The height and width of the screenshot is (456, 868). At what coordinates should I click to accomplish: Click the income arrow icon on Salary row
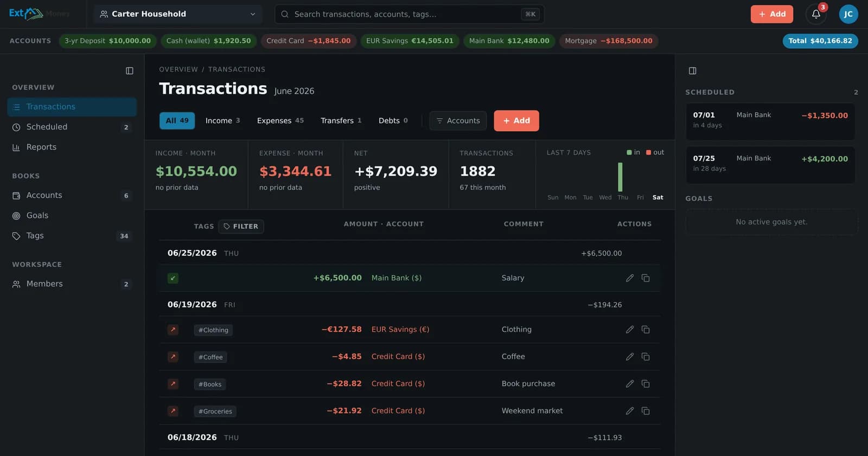(173, 278)
